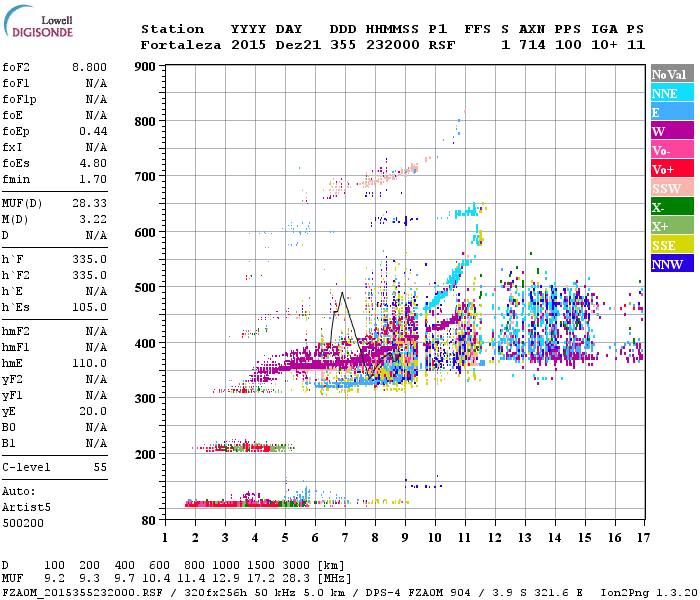Click the blue E legend swatch
This screenshot has width=700, height=600.
[x=672, y=112]
